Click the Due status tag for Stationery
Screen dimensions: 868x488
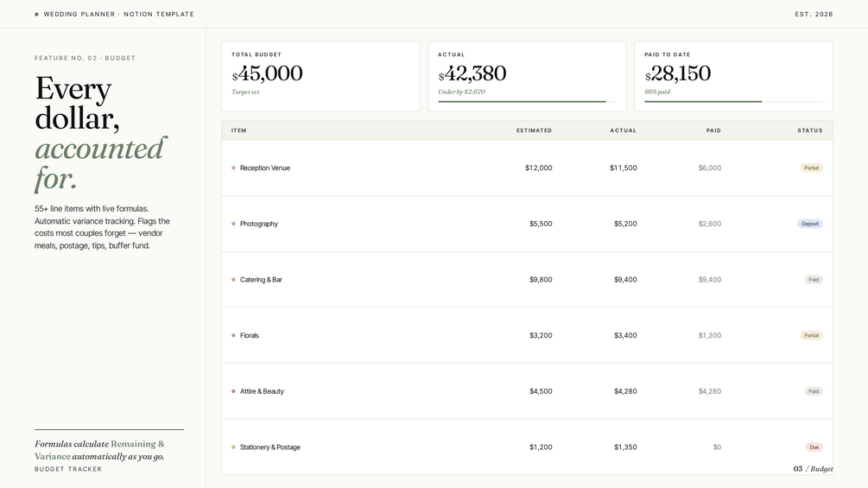[814, 447]
